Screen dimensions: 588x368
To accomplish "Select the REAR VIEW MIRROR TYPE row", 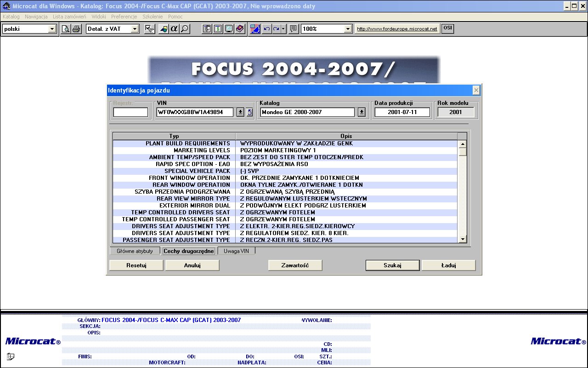I will click(285, 199).
